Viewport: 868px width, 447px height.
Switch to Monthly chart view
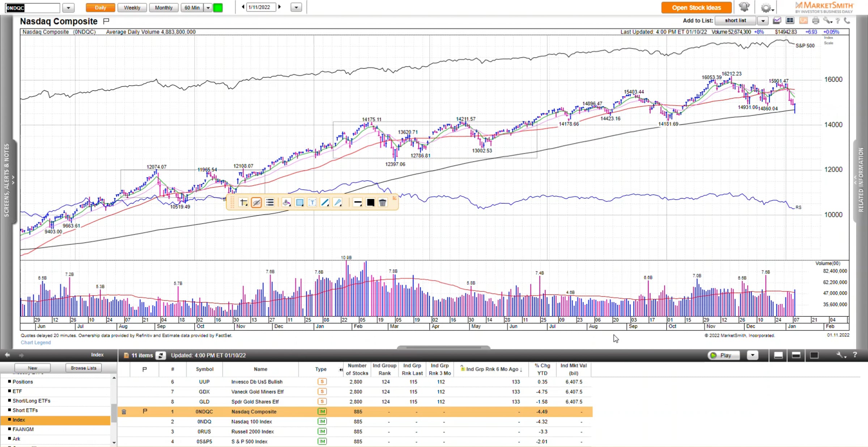[163, 8]
